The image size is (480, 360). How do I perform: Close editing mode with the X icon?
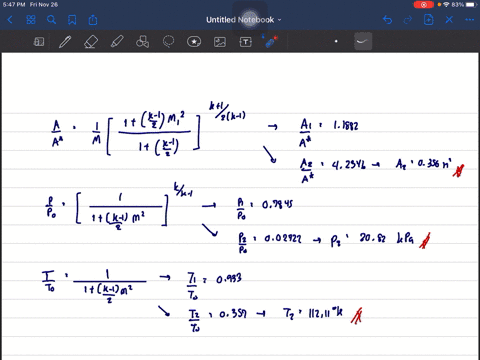(x=449, y=20)
